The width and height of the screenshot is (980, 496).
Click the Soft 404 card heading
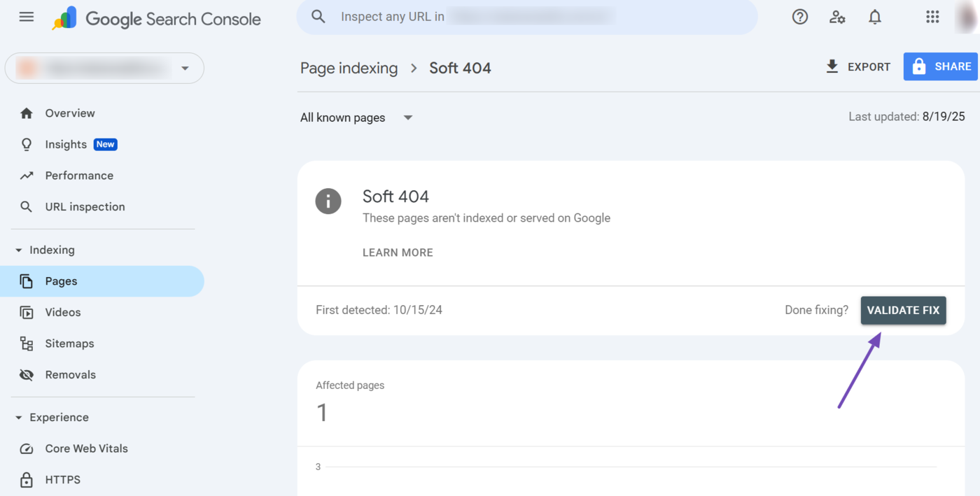click(x=395, y=197)
